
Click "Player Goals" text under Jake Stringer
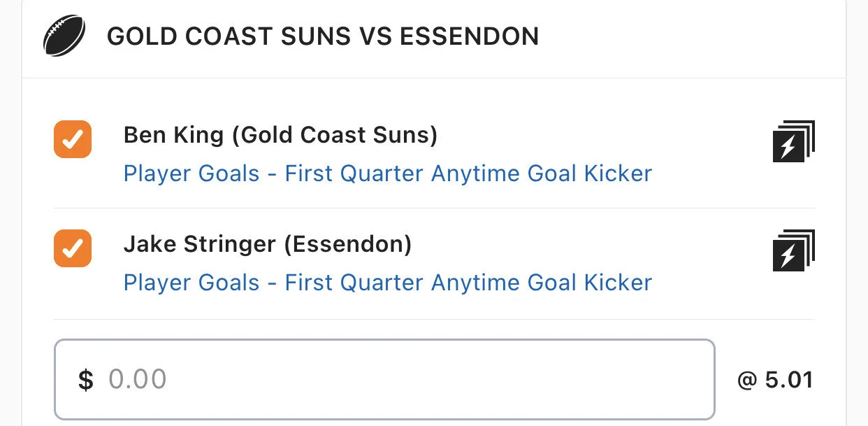191,283
